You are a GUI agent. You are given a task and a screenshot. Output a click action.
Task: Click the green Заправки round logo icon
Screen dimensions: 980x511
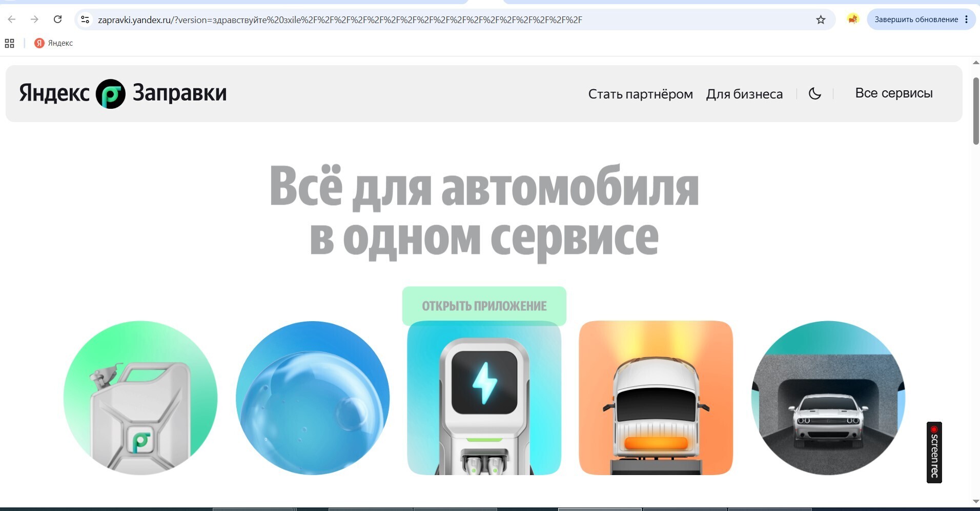coord(111,94)
